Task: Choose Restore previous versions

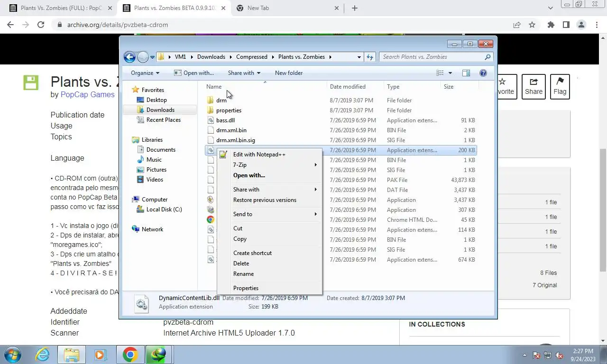Action: (x=269, y=200)
